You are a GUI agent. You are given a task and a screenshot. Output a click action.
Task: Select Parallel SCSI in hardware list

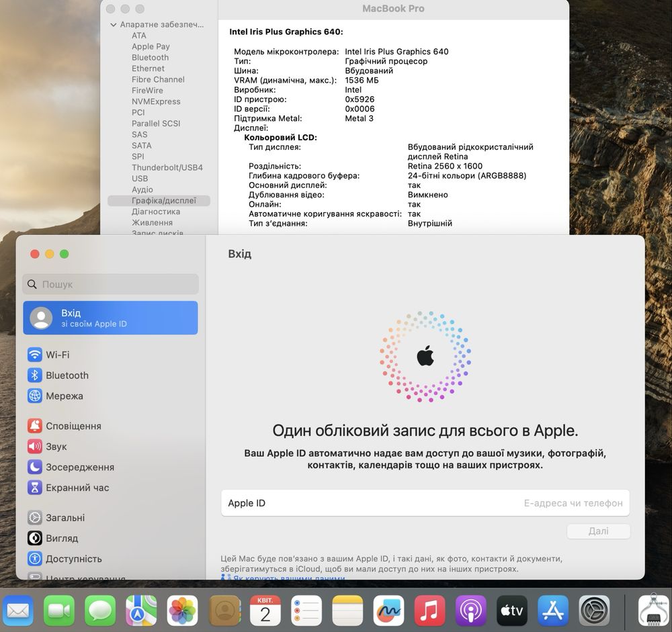(156, 124)
